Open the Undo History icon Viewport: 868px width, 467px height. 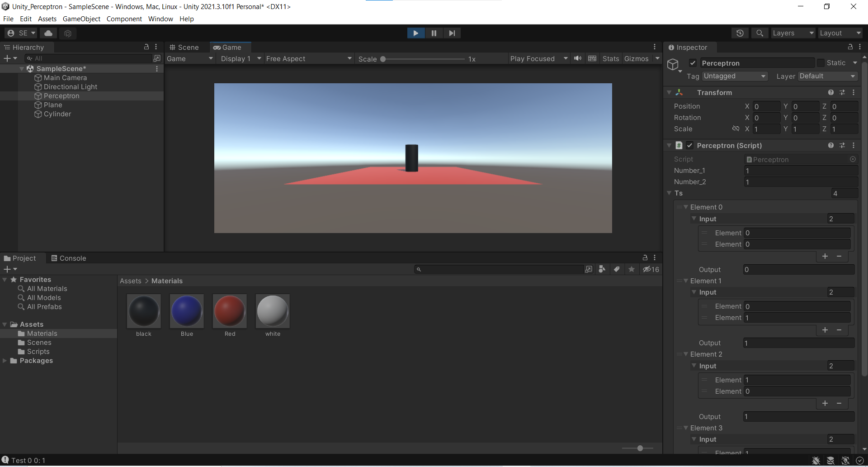[x=740, y=33]
